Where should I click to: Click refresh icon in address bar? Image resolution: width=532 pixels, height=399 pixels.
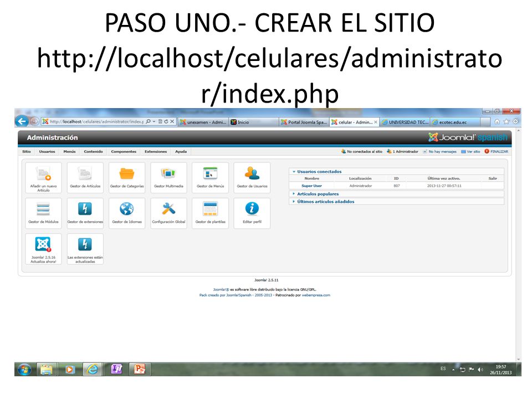(166, 121)
